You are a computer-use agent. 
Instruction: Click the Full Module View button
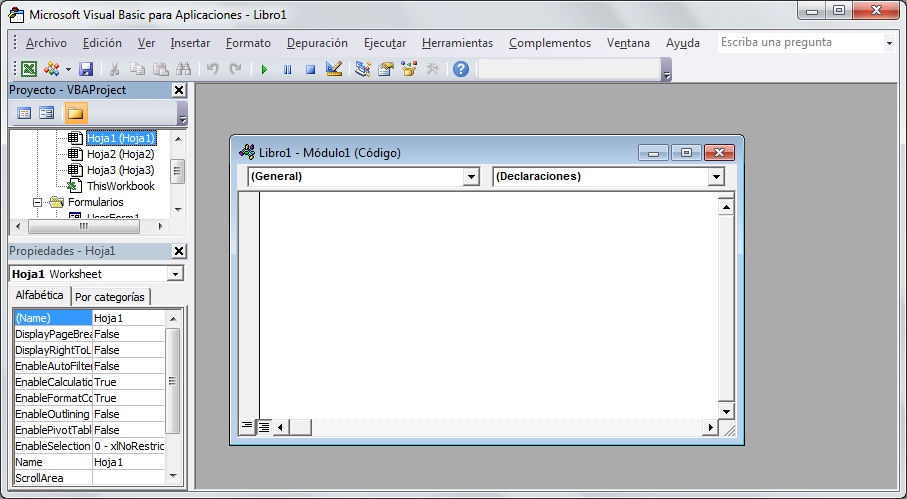[x=264, y=427]
